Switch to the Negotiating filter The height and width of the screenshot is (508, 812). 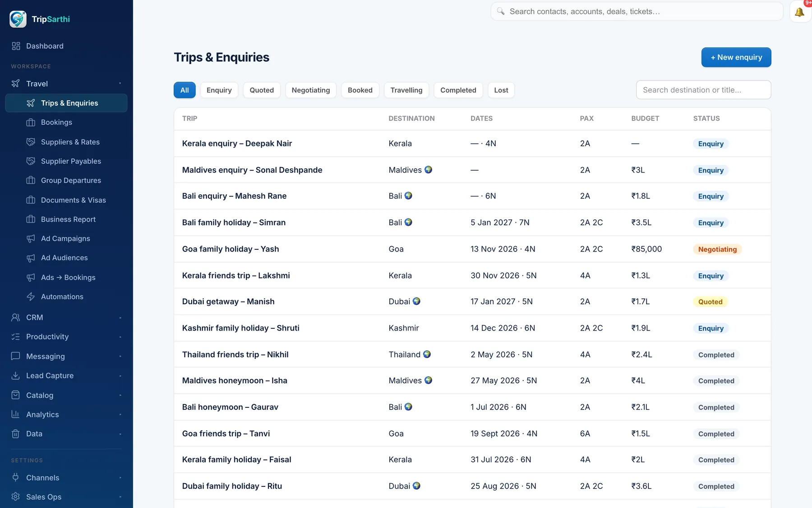pos(311,90)
